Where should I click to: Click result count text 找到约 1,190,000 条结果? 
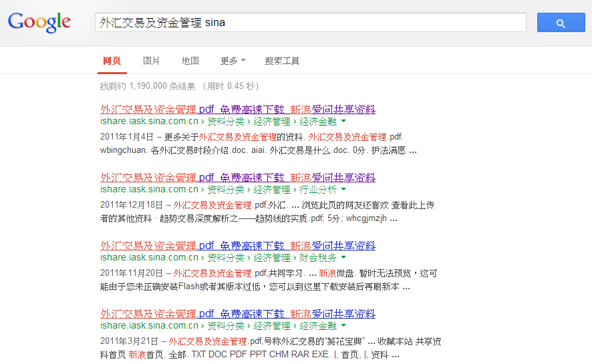point(148,86)
